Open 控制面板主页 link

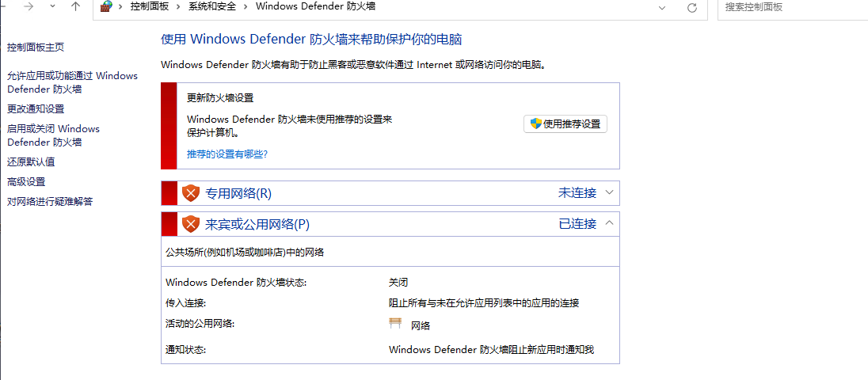(x=36, y=47)
